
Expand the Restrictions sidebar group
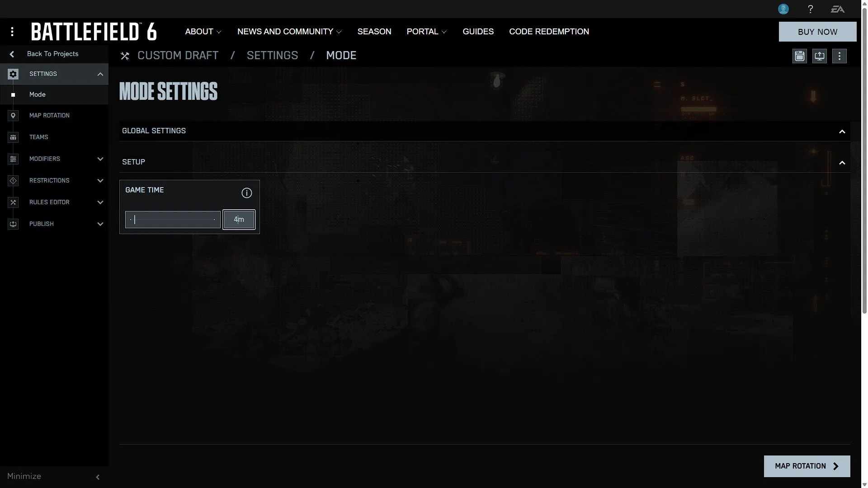pos(100,181)
